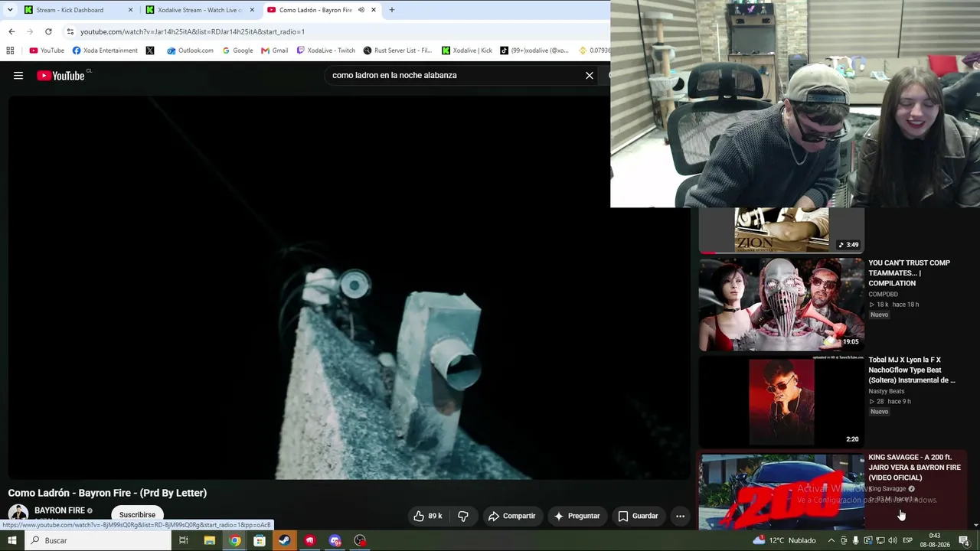Mute the tab via its speaker icon
980x551 pixels.
[x=361, y=10]
